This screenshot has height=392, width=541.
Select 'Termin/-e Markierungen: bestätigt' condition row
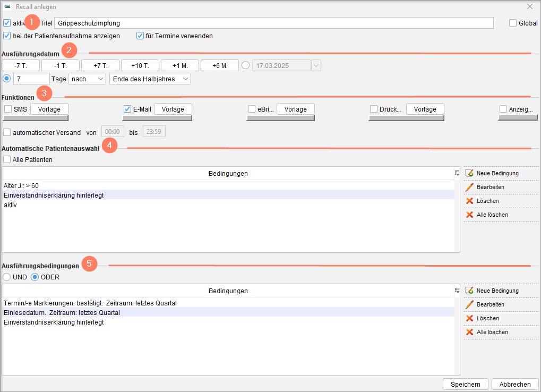tap(228, 303)
